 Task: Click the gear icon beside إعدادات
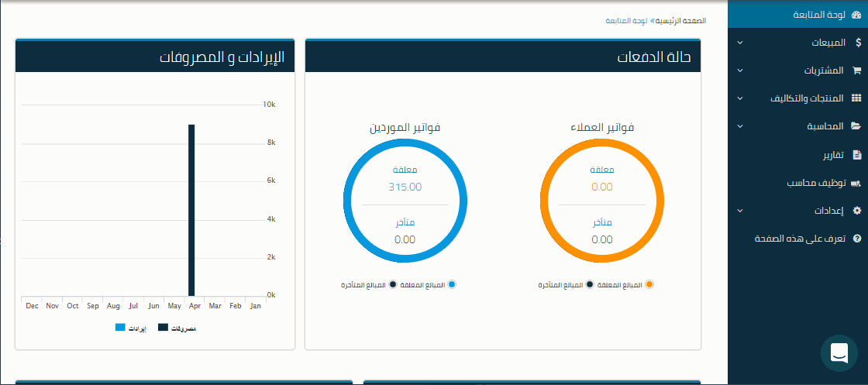click(x=856, y=211)
